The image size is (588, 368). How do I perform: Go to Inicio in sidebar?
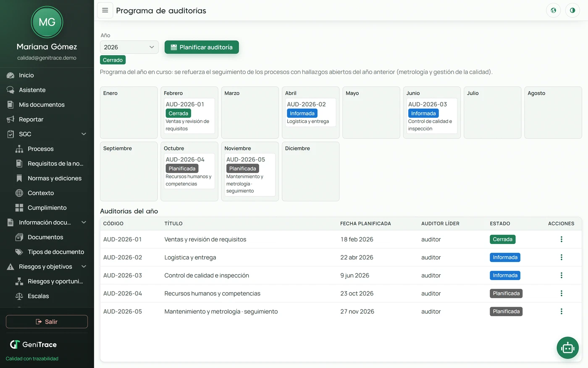pos(47,75)
